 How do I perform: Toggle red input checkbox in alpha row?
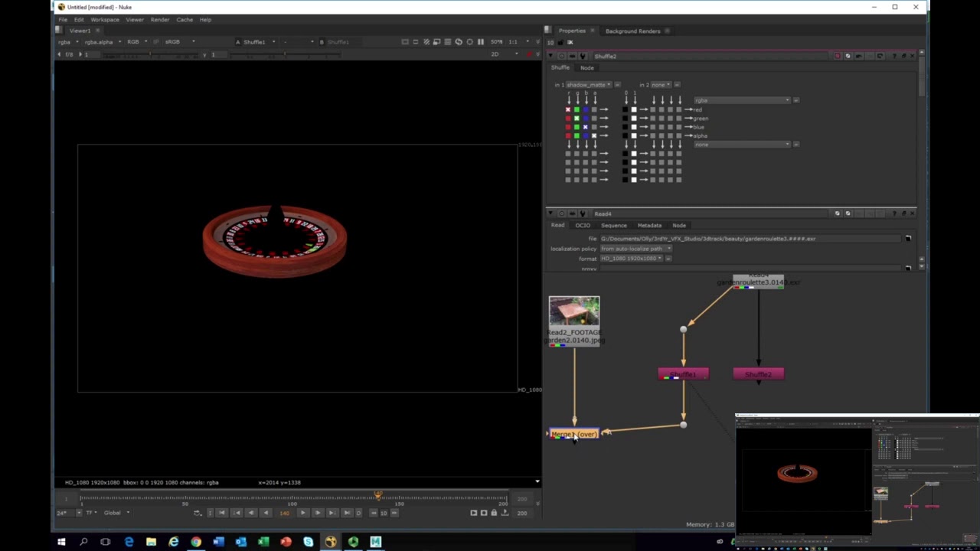click(x=568, y=135)
